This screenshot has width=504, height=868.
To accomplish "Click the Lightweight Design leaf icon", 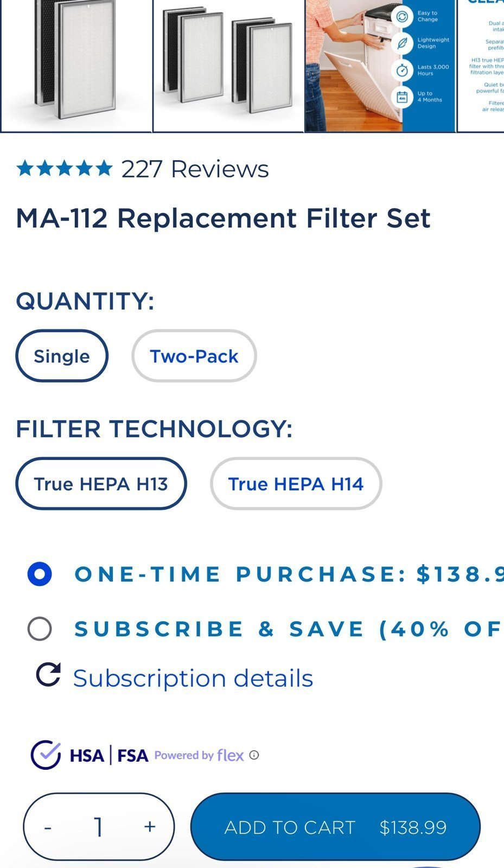I will [x=402, y=43].
